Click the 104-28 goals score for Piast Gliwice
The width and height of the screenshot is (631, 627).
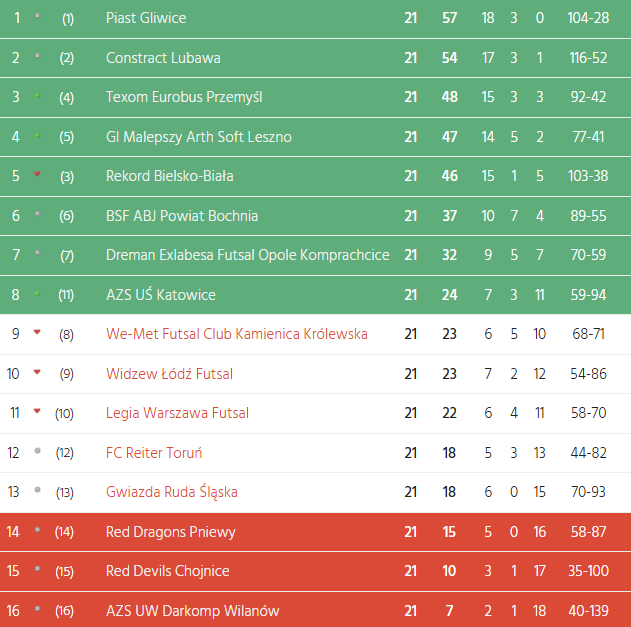(x=587, y=18)
